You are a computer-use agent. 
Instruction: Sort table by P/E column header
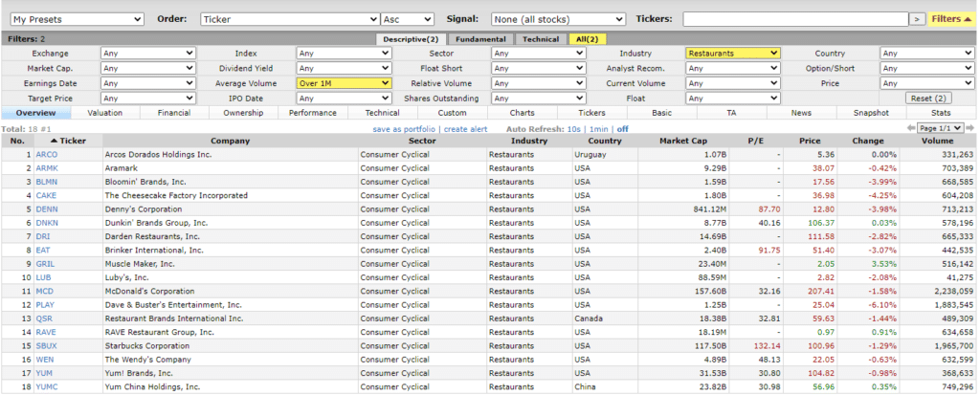coord(756,141)
